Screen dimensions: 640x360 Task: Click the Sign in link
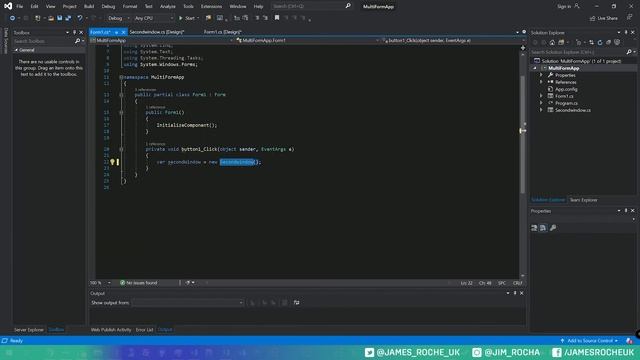pos(564,6)
